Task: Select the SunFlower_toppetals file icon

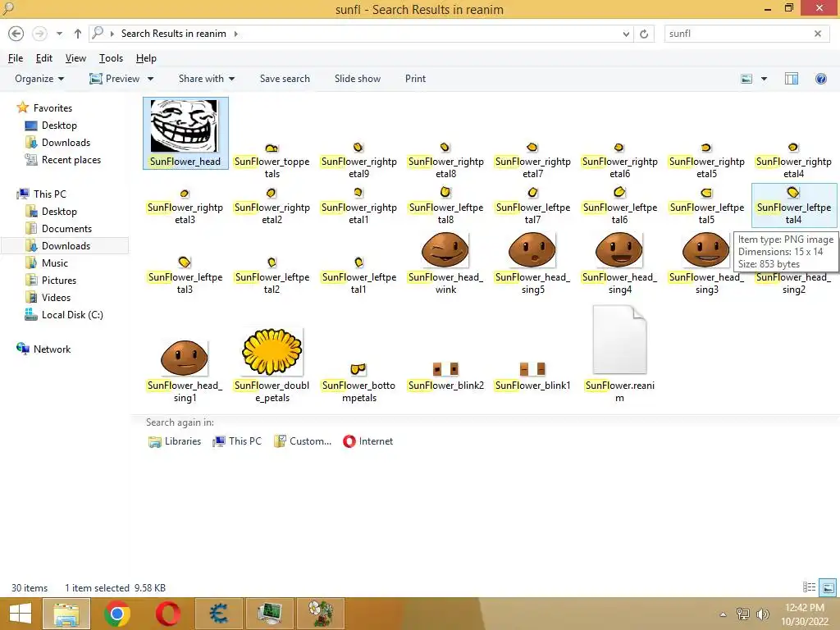Action: coord(272,148)
